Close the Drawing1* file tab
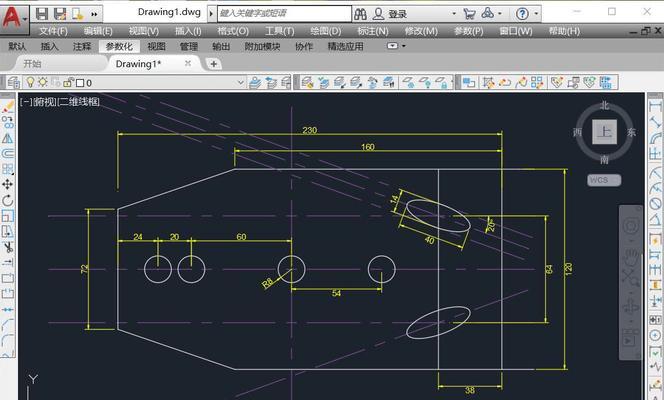The height and width of the screenshot is (400, 664). tap(188, 63)
